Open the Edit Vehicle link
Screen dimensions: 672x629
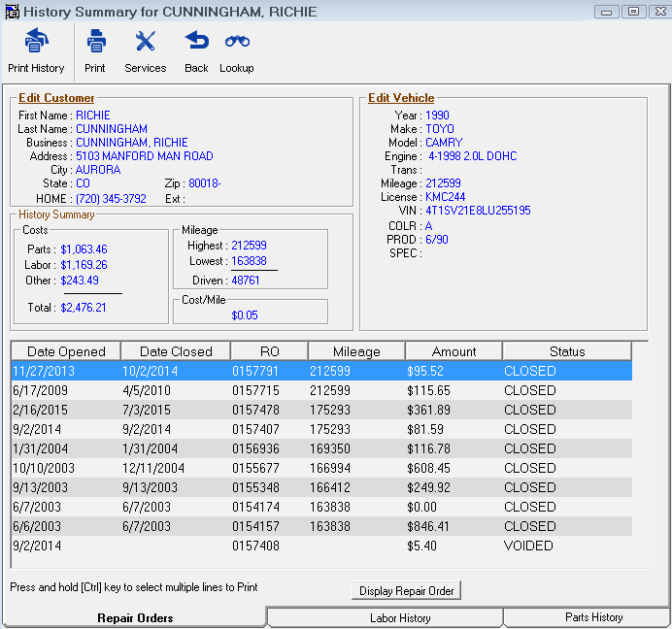(401, 98)
